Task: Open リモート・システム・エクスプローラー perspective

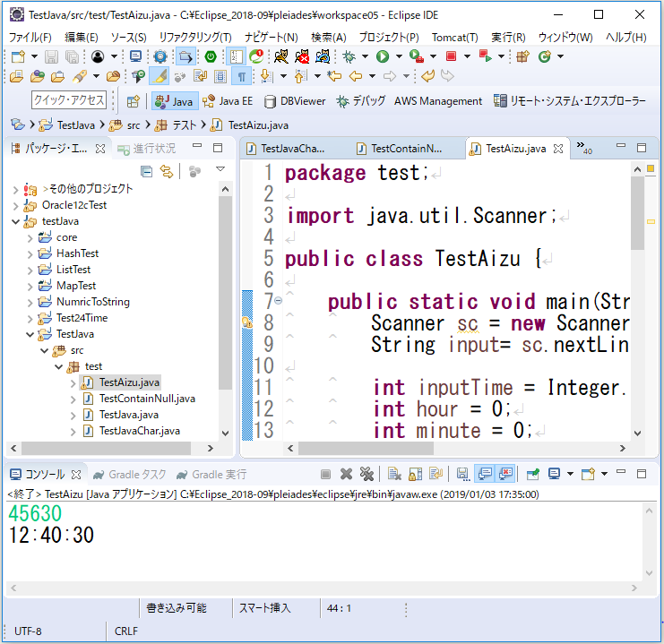Action: point(570,101)
